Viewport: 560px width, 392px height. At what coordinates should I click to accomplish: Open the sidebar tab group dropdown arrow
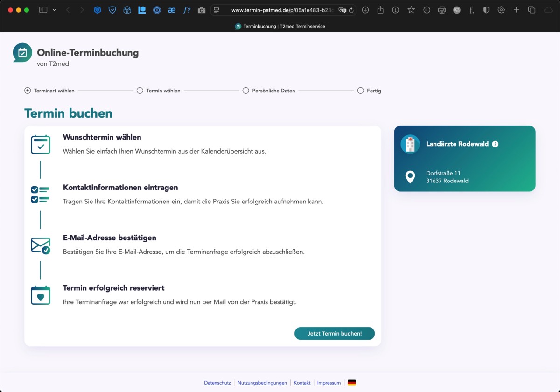tap(54, 10)
